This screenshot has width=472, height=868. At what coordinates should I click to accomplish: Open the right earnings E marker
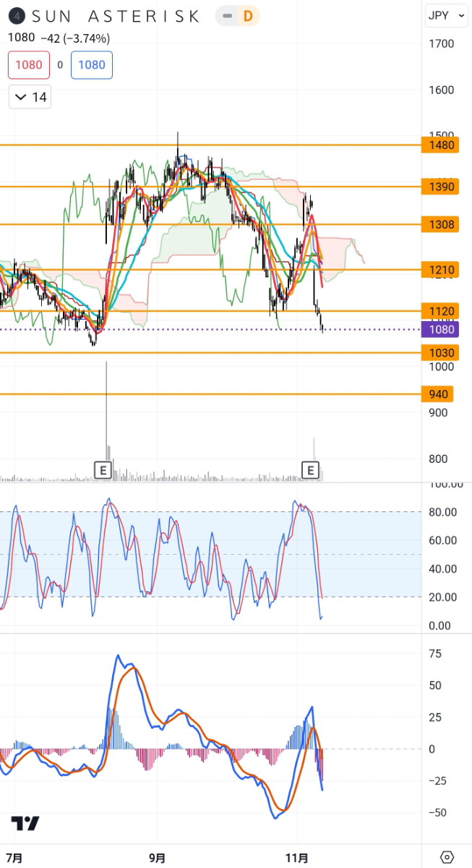(x=311, y=471)
